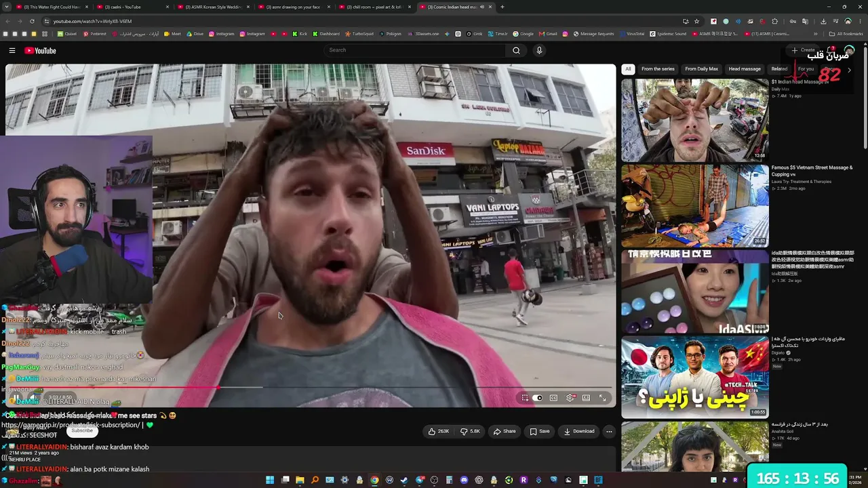868x488 pixels.
Task: Open '$1 Indian Head Massage' video thumbnail
Action: point(695,120)
